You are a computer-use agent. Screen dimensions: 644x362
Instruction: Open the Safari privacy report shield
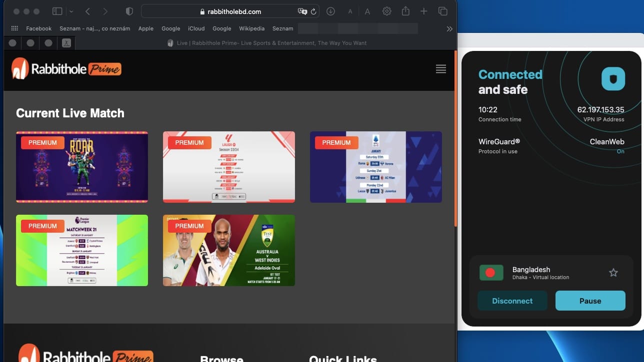point(129,11)
